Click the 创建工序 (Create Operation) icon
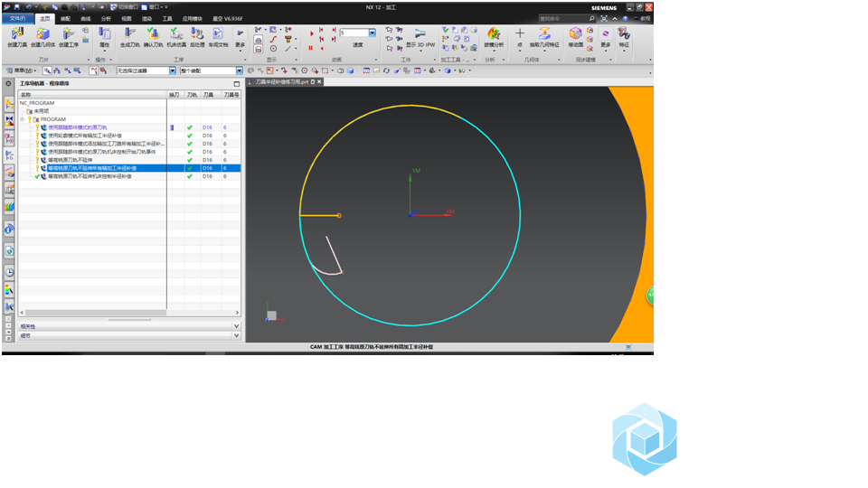The width and height of the screenshot is (868, 488). click(69, 38)
